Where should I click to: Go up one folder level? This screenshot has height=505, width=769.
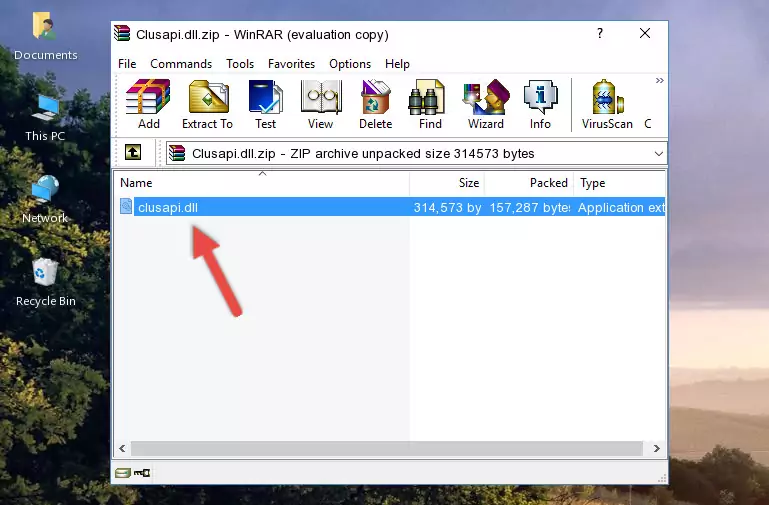pos(133,152)
